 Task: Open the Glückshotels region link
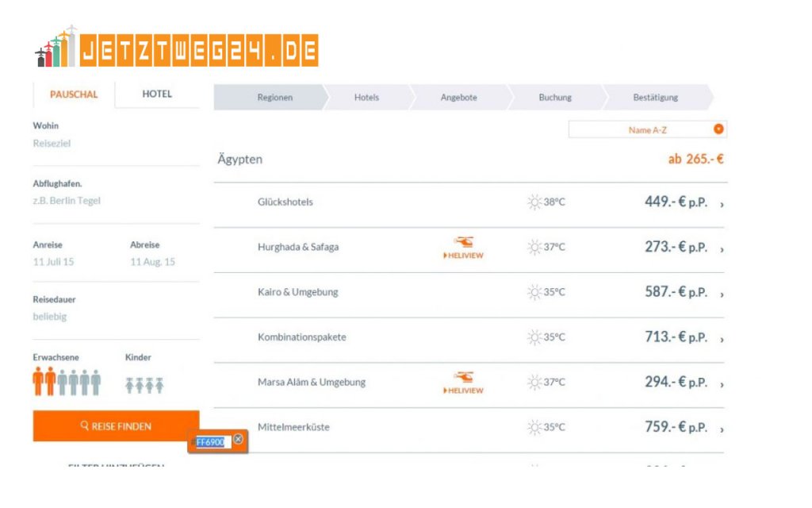pos(285,202)
